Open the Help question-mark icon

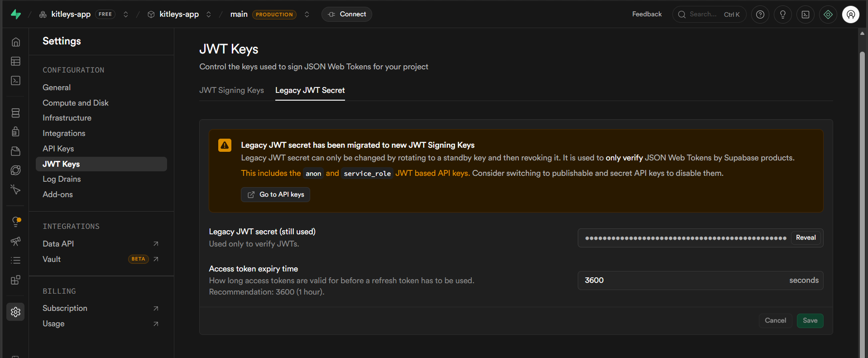(x=760, y=15)
